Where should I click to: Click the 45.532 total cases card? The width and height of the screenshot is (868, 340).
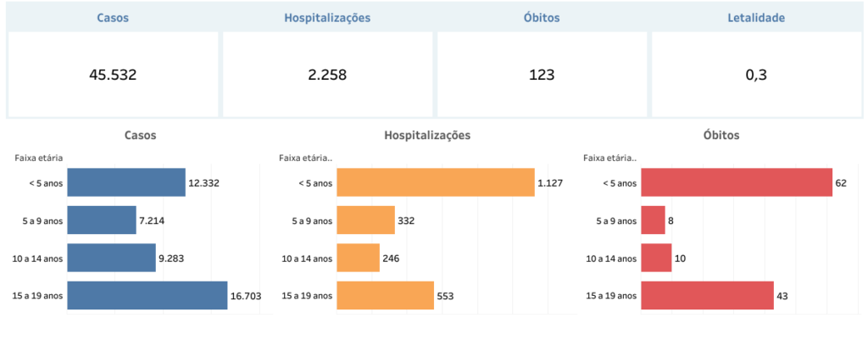(113, 75)
